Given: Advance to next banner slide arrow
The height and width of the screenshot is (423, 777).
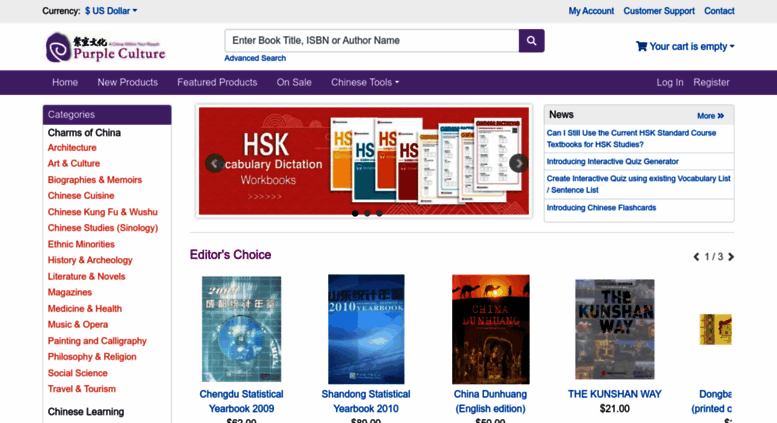Looking at the screenshot, I should [x=518, y=163].
